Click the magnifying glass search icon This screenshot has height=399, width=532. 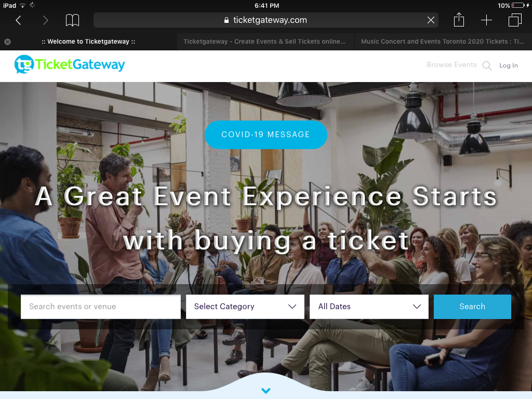tap(487, 66)
